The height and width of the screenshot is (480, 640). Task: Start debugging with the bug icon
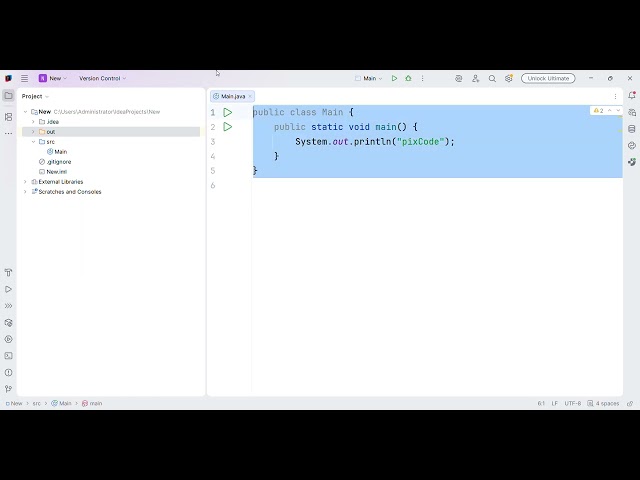click(408, 78)
